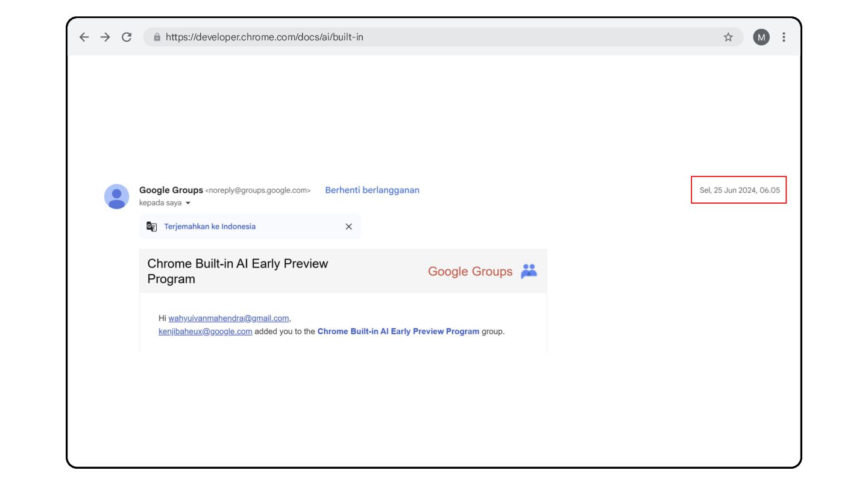Dismiss the translation banner with the X

pos(348,227)
